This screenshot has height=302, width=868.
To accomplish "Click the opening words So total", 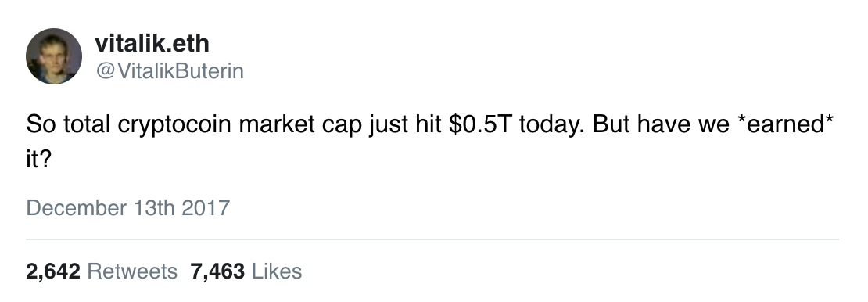I will click(69, 124).
